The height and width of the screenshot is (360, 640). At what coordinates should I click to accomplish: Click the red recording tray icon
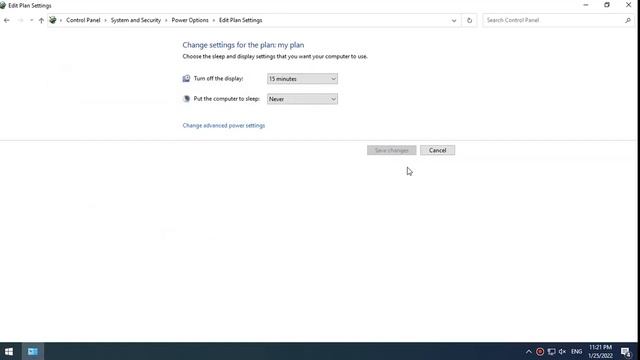(540, 351)
